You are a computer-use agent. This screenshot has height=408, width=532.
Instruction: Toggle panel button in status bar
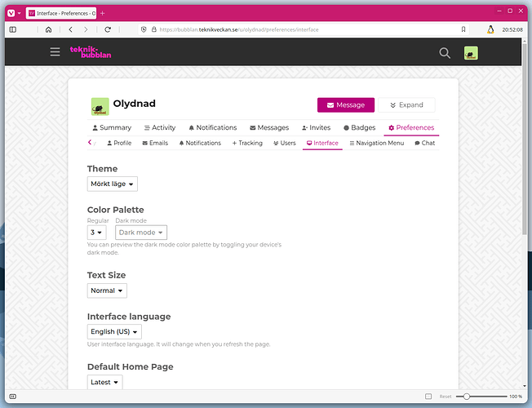click(x=12, y=397)
